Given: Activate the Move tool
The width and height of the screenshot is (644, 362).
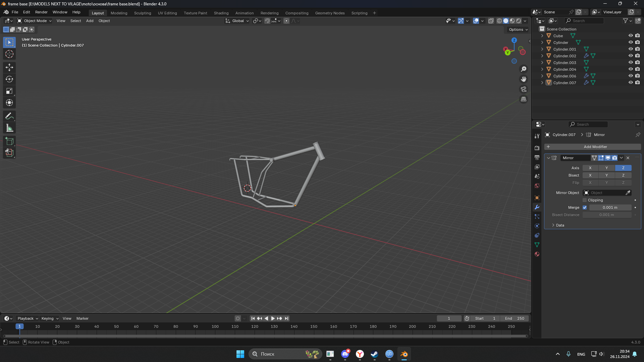Looking at the screenshot, I should [9, 67].
